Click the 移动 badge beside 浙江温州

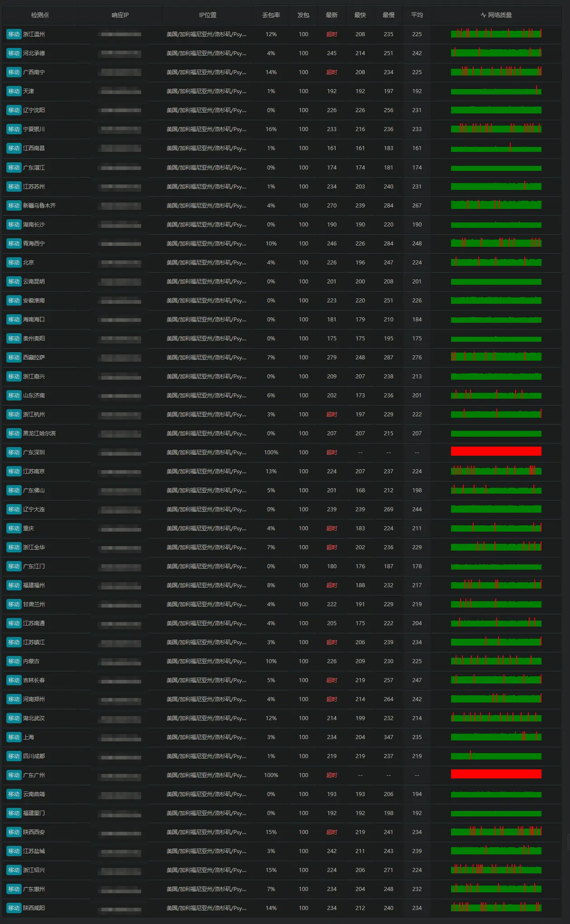pyautogui.click(x=14, y=34)
